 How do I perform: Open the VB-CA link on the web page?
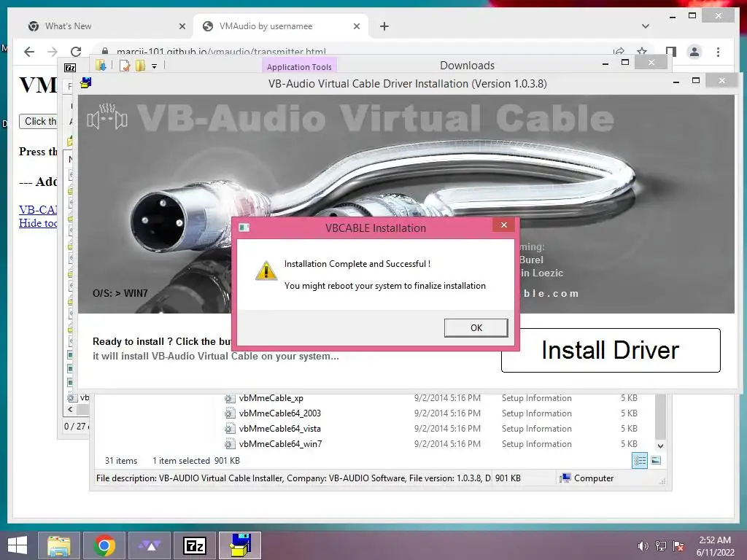38,209
